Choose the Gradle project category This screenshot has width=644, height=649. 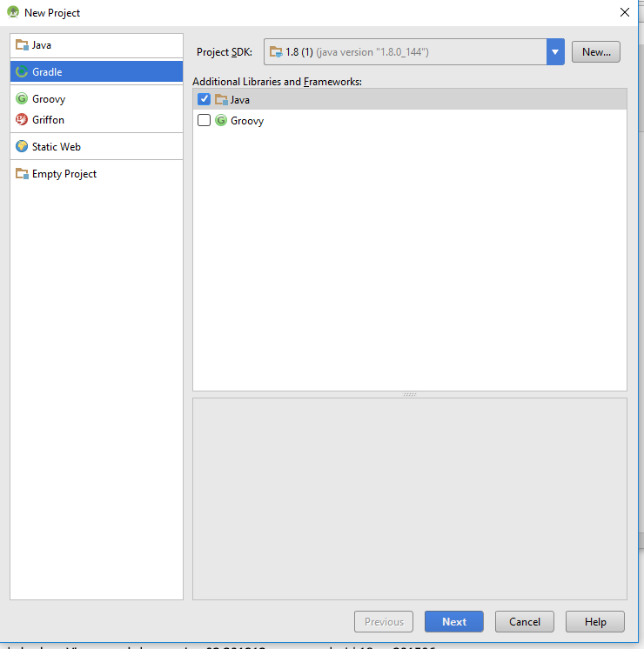tap(97, 71)
